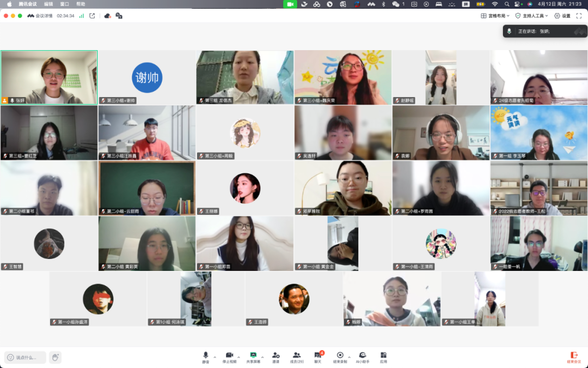Click the raise-hand reaction icon
This screenshot has width=588, height=368.
[x=55, y=357]
